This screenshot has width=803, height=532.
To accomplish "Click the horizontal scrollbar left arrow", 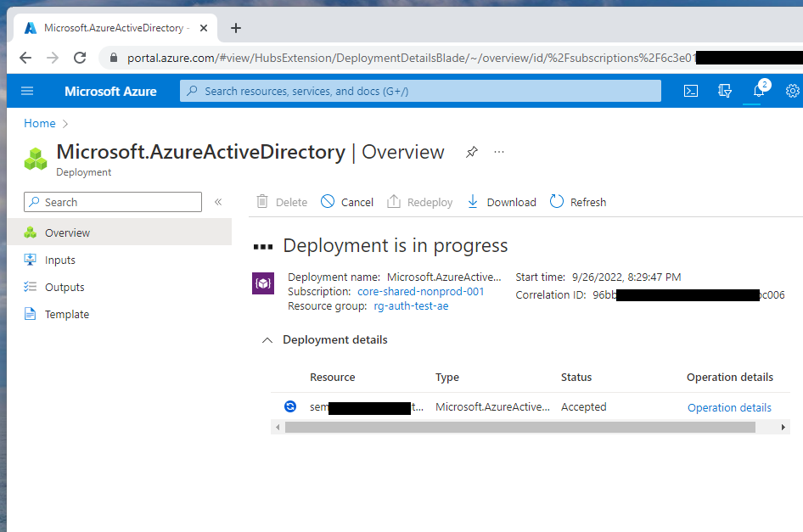I will pyautogui.click(x=278, y=427).
